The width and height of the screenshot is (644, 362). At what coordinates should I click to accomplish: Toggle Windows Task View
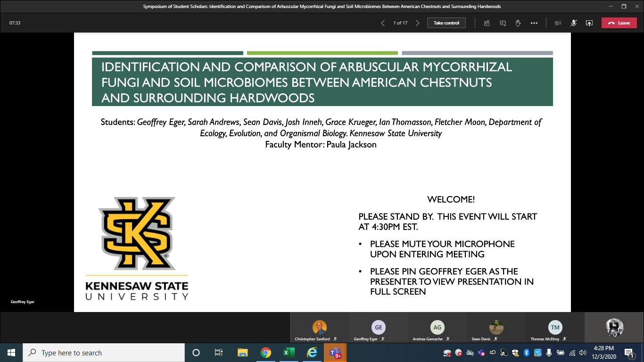[x=219, y=353]
